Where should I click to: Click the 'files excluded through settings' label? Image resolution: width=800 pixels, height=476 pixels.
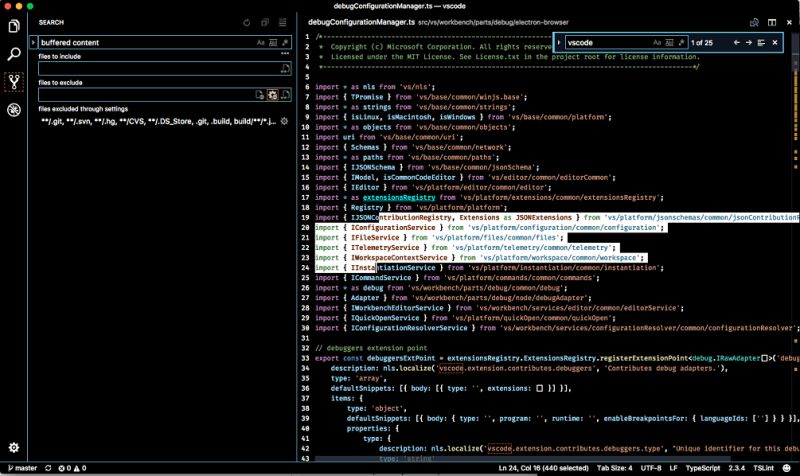[x=83, y=109]
